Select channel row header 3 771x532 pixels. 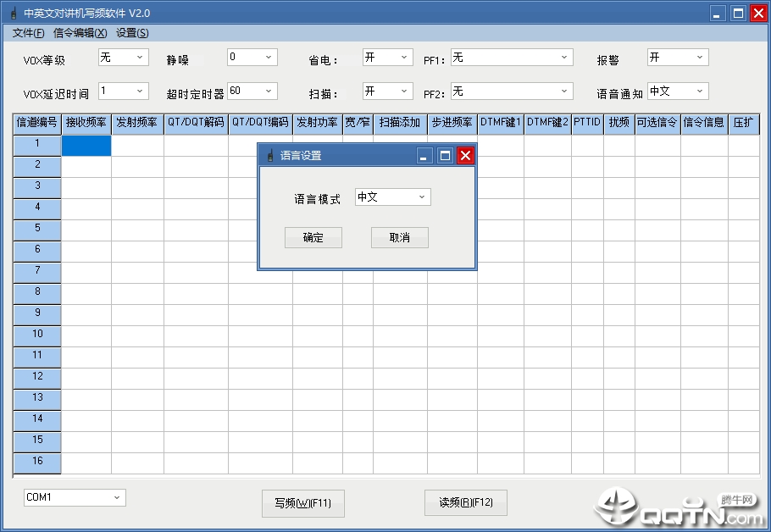(x=37, y=188)
